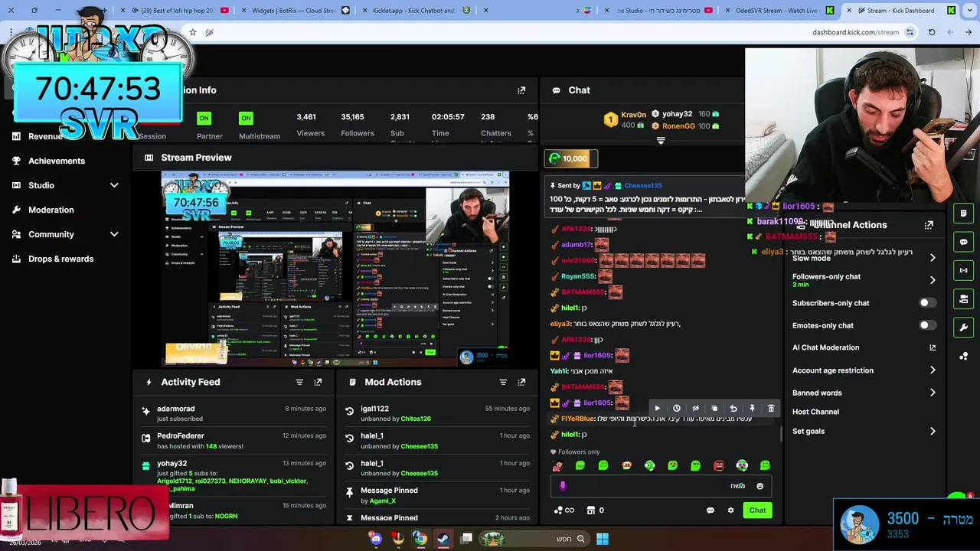Viewport: 980px width, 551px height.
Task: Open the shop icon below chat input
Action: [590, 510]
